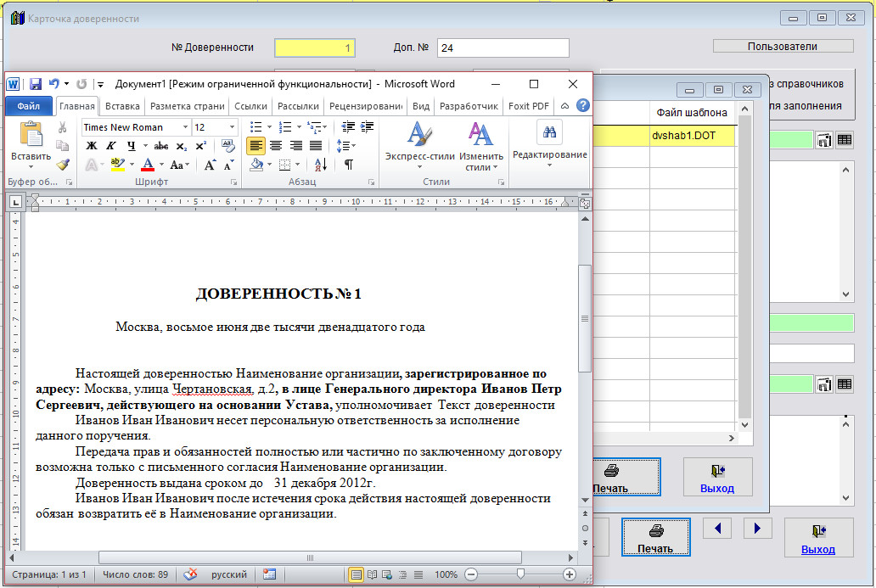Click the zoom slider handle in Word
The height and width of the screenshot is (588, 876).
519,574
